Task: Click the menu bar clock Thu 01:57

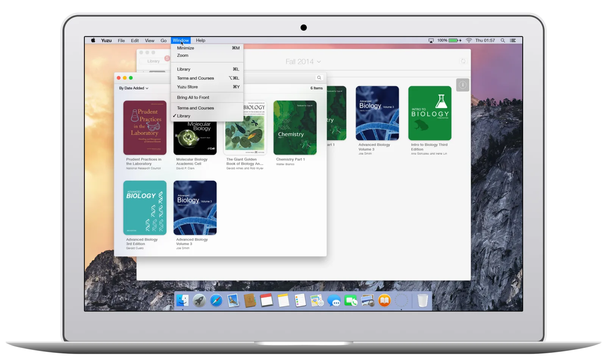Action: [x=485, y=41]
